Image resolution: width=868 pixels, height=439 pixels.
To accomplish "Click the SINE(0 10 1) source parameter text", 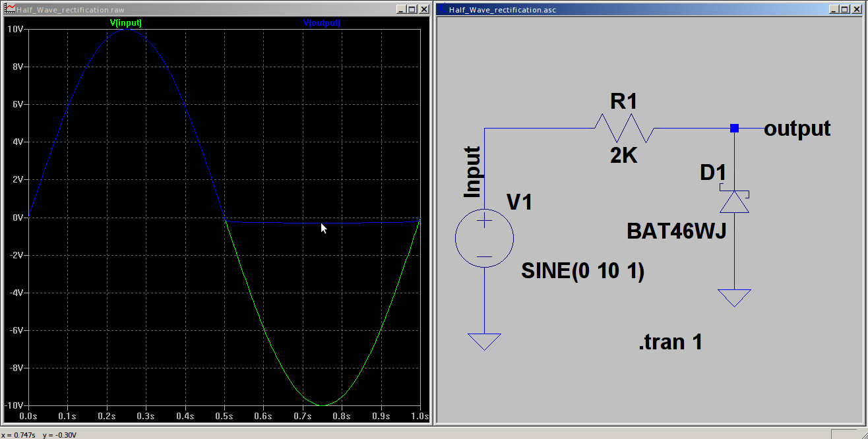I will point(582,270).
